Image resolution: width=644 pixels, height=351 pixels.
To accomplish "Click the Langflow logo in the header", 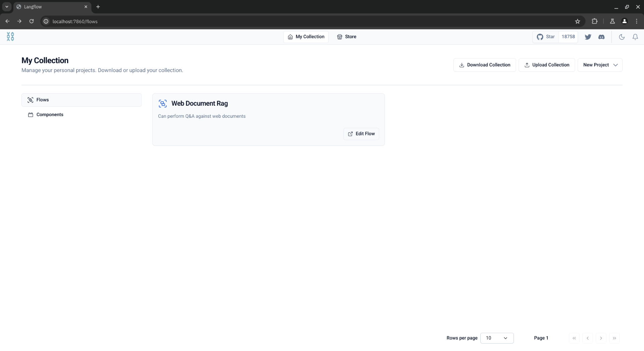I will click(x=10, y=37).
